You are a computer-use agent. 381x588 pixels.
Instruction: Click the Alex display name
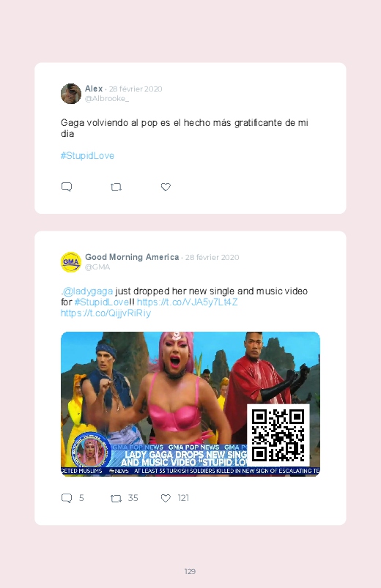94,89
